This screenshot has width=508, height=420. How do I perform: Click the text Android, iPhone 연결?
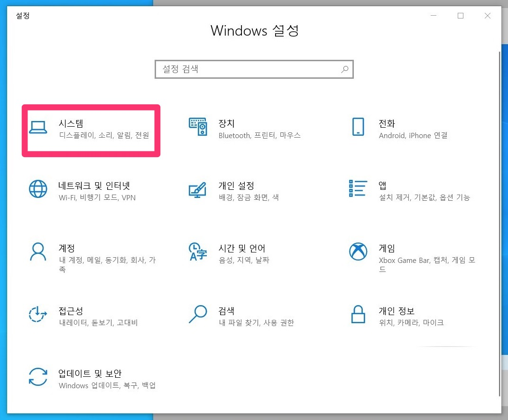click(413, 135)
